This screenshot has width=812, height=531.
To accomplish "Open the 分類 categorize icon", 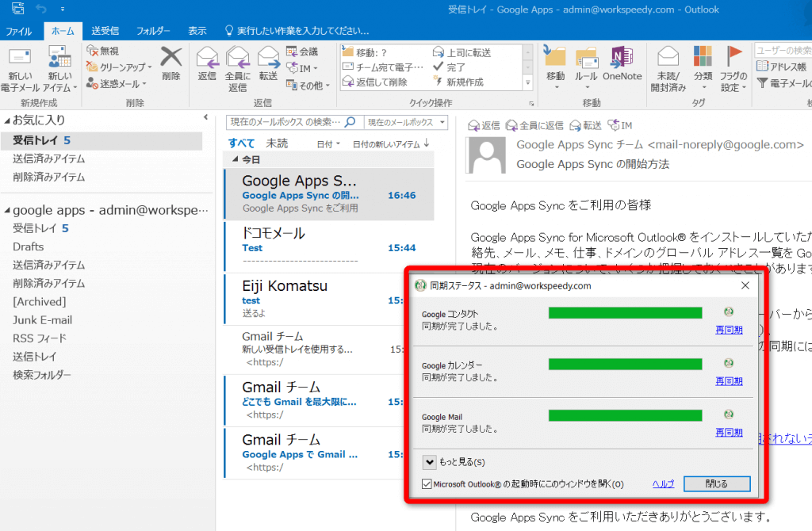I will tap(703, 56).
